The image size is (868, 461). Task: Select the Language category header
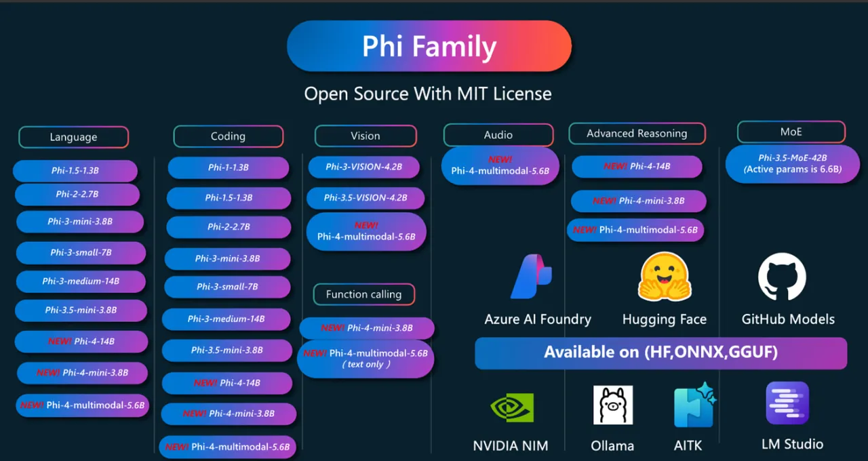(74, 137)
